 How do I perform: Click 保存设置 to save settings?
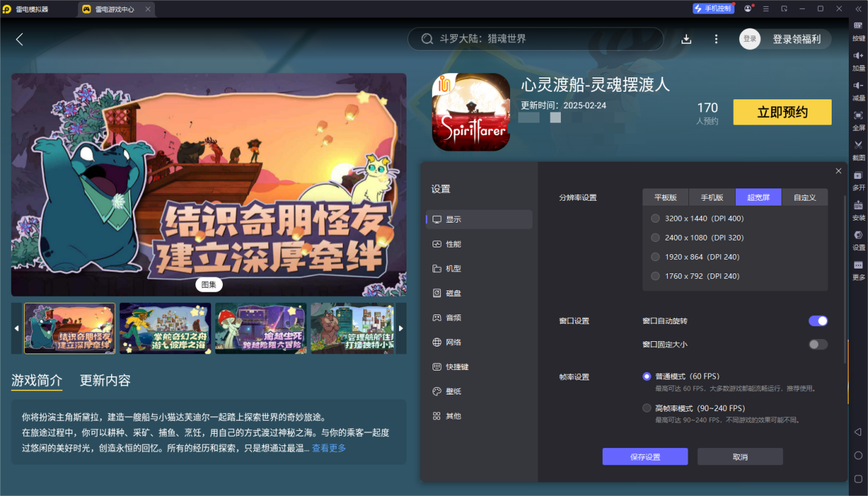(644, 456)
